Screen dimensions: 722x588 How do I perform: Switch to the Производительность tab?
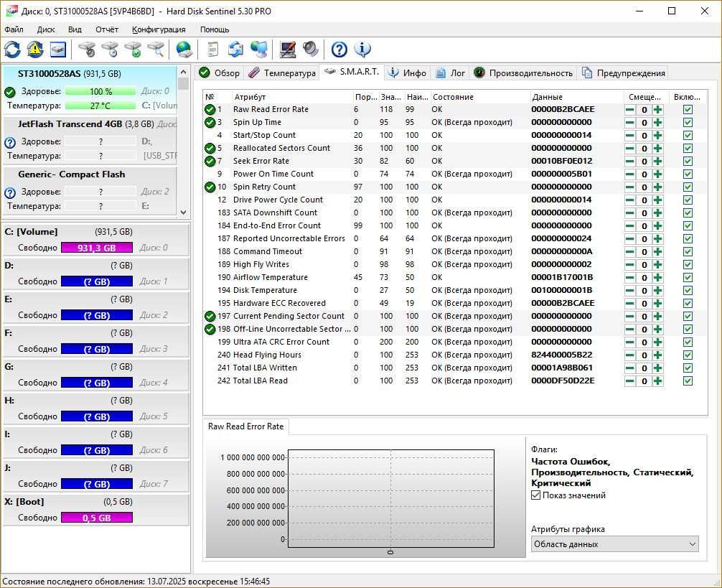pos(523,73)
